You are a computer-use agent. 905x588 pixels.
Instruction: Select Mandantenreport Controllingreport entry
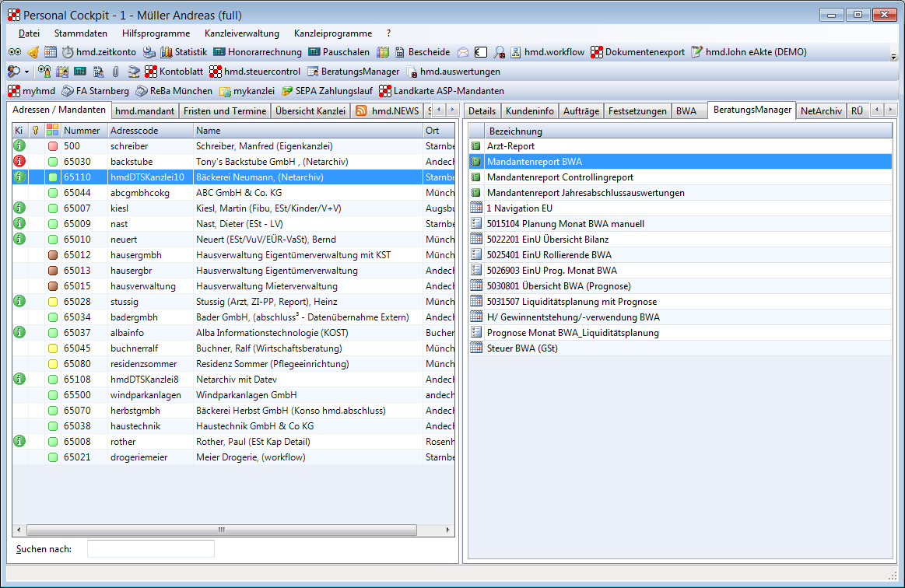[x=559, y=177]
